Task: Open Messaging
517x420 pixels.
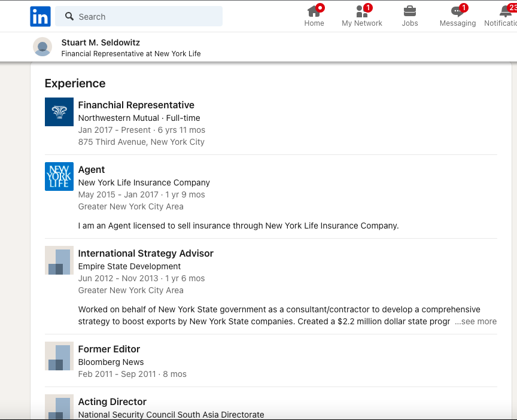Action: tap(458, 16)
